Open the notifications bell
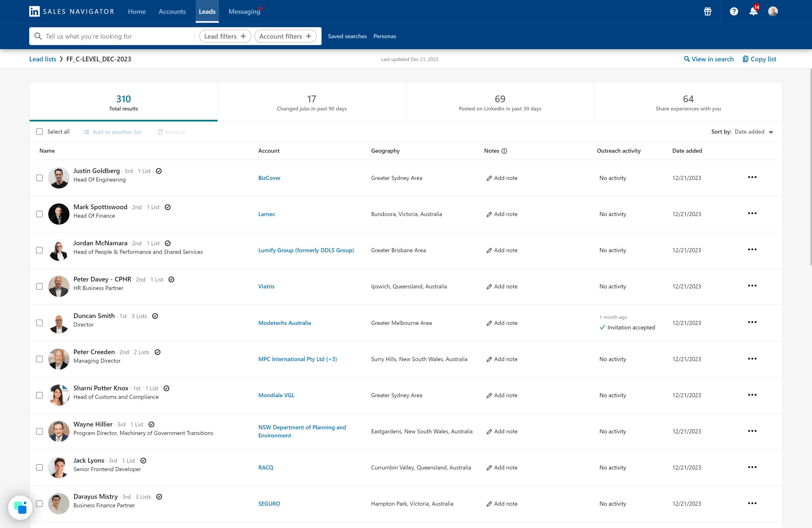Image resolution: width=812 pixels, height=528 pixels. tap(753, 12)
